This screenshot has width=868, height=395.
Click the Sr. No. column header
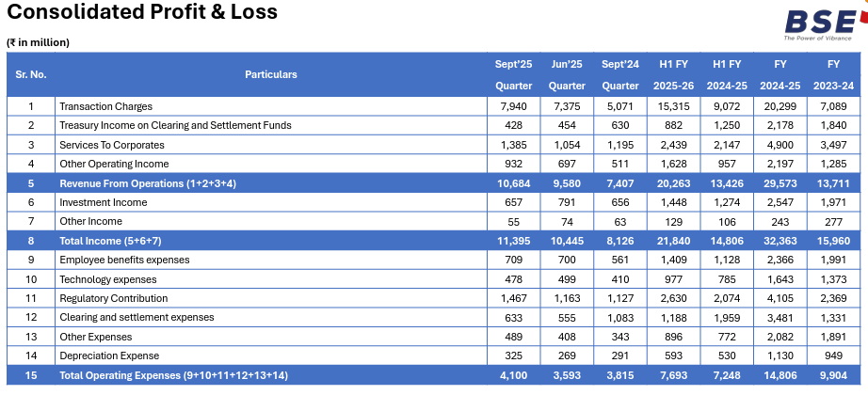[x=31, y=74]
